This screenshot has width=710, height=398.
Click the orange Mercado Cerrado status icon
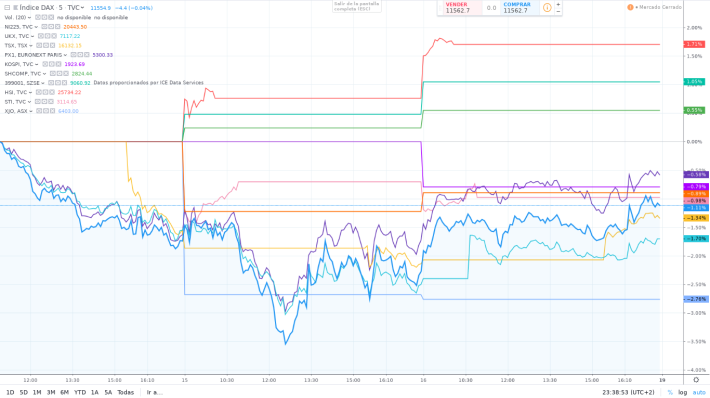point(630,7)
